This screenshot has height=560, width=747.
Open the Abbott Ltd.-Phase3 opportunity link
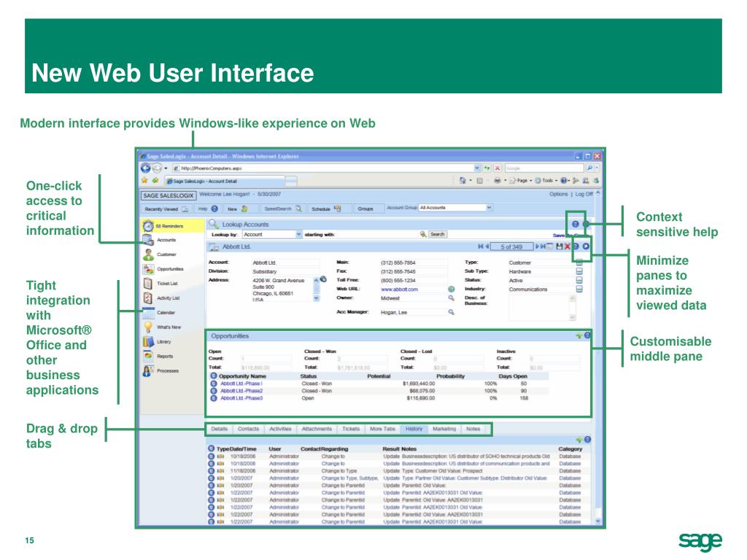pos(241,398)
